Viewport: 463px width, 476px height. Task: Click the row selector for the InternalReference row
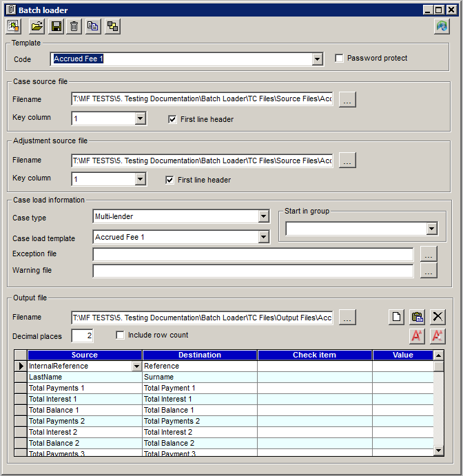pyautogui.click(x=21, y=366)
